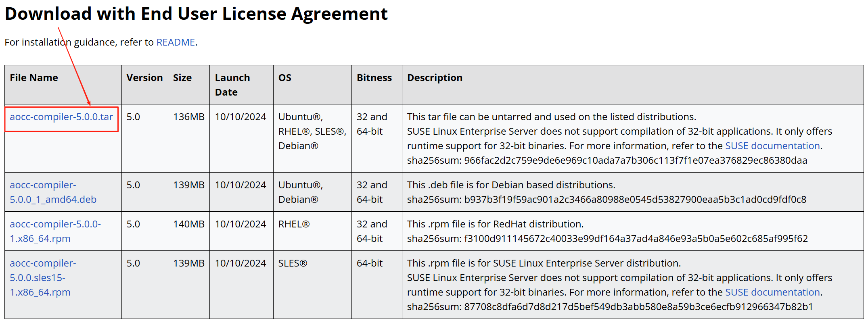Click the Size column header
Viewport: 868px width, 323px height.
click(x=182, y=78)
